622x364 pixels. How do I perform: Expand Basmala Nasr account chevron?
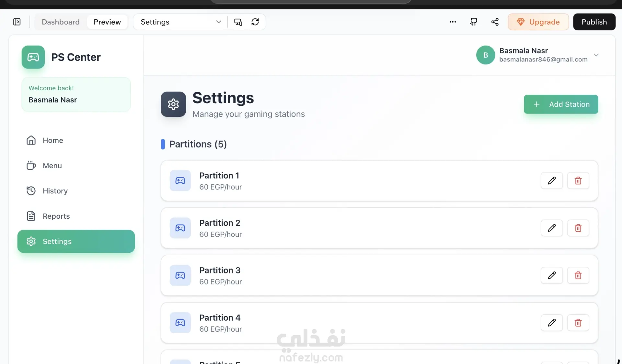click(596, 55)
